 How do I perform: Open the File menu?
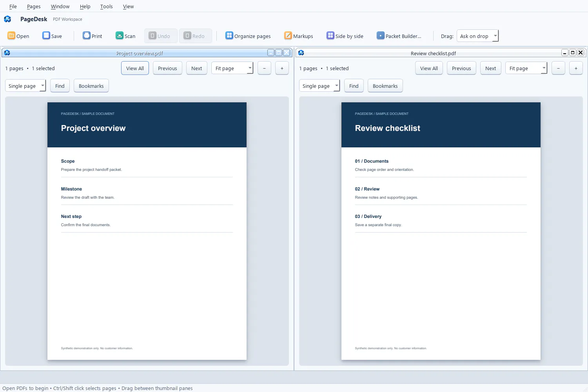coord(13,6)
